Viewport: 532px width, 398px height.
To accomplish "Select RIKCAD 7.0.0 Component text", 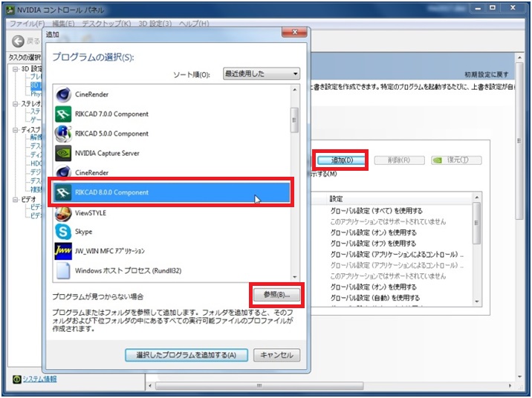I will coord(111,114).
